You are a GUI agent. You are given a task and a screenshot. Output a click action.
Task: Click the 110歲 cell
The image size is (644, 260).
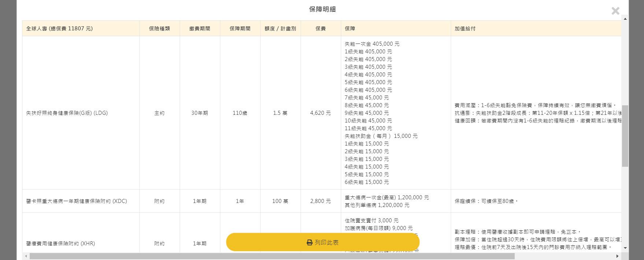[240, 113]
